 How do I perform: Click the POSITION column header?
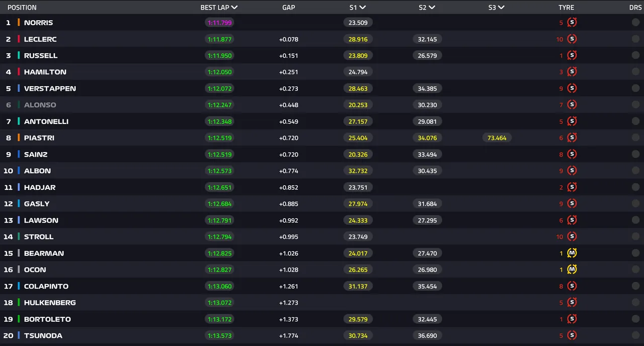(22, 8)
